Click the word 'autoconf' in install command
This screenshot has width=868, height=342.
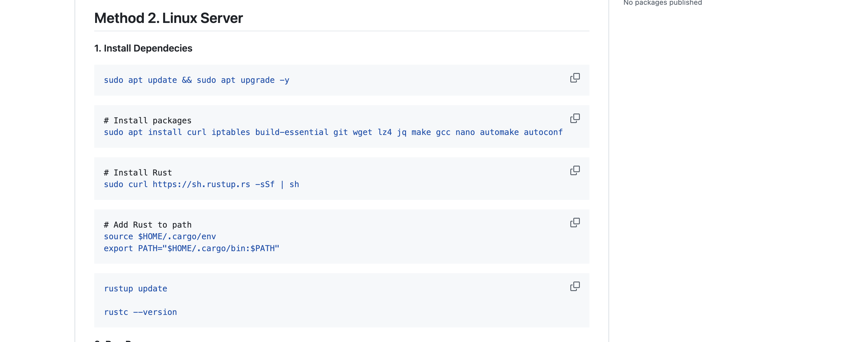coord(543,132)
